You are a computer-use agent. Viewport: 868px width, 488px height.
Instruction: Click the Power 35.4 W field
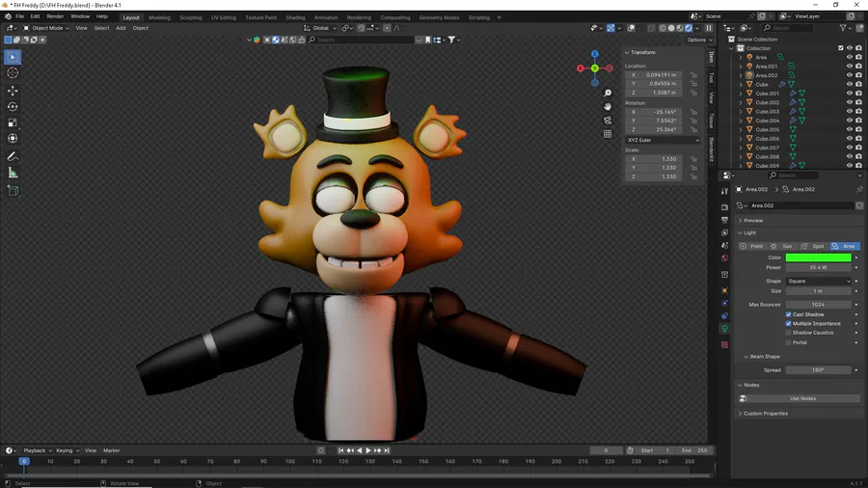(818, 267)
